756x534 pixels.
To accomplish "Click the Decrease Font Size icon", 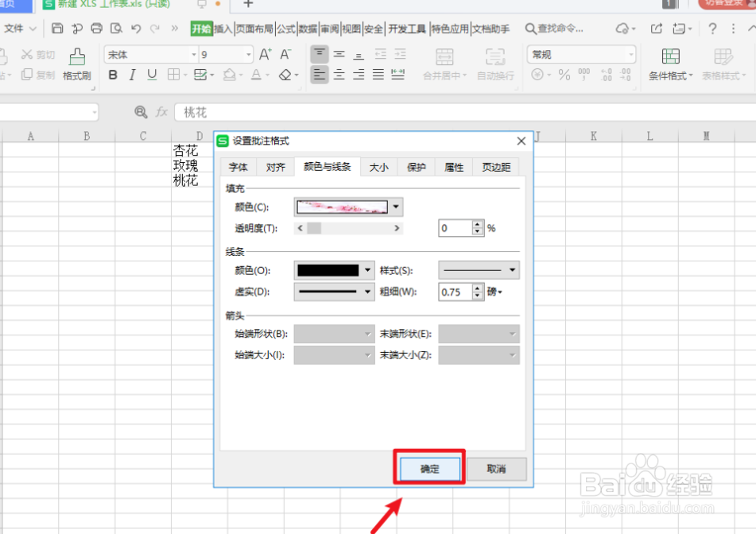I will click(285, 54).
